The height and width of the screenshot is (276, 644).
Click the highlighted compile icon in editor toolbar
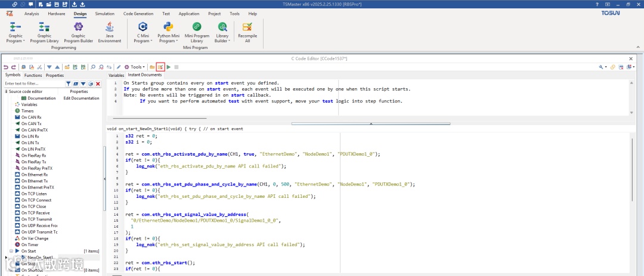pyautogui.click(x=160, y=67)
